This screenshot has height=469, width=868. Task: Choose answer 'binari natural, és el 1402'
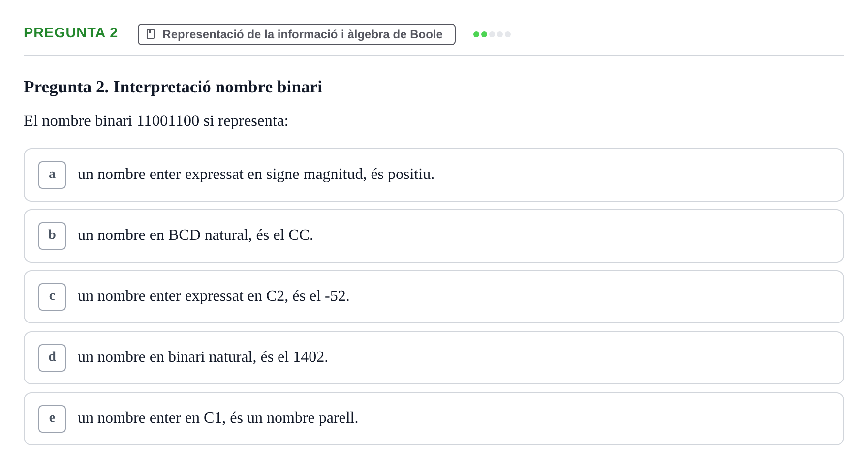click(434, 358)
